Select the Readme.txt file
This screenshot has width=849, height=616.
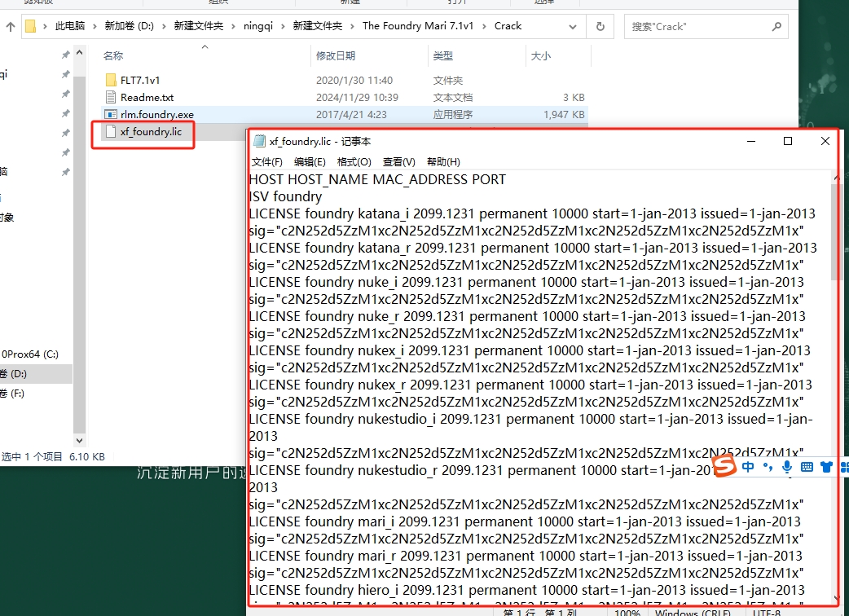[147, 98]
